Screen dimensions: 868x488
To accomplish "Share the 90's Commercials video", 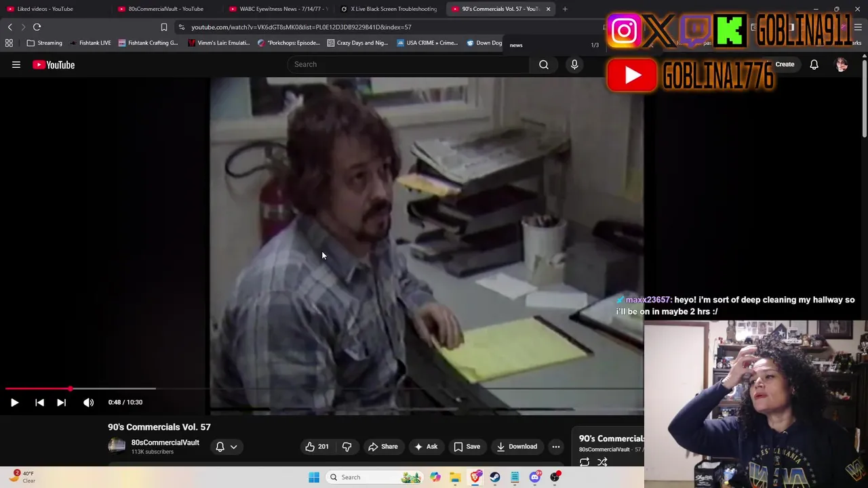I will 382,447.
